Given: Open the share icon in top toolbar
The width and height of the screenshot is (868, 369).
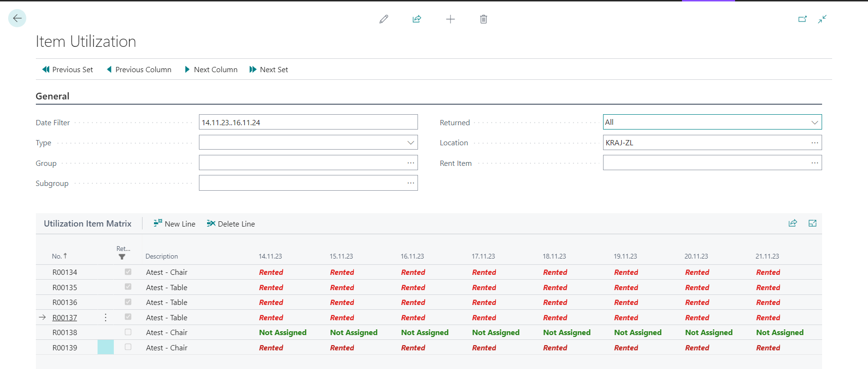Looking at the screenshot, I should [x=417, y=19].
